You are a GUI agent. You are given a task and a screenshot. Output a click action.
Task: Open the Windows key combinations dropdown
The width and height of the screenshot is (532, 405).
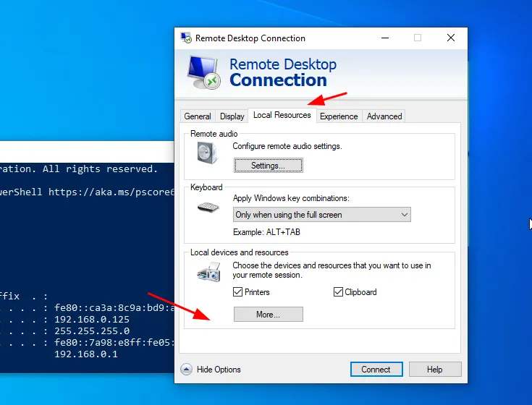click(x=322, y=215)
